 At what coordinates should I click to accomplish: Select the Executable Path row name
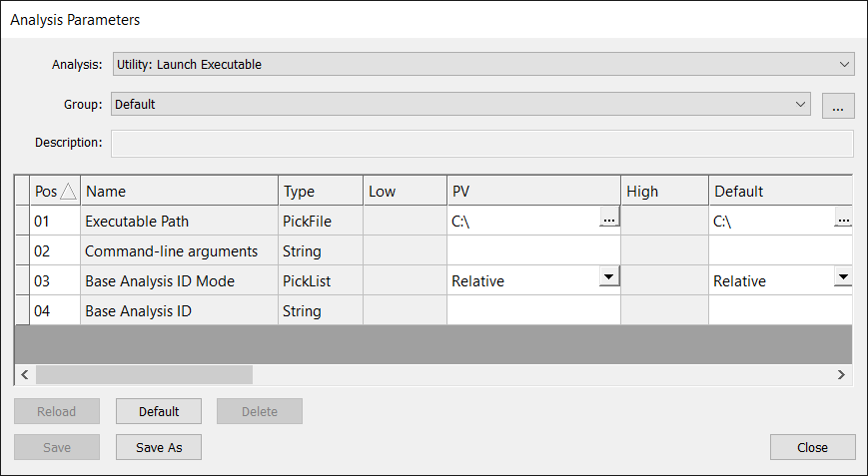tap(178, 221)
